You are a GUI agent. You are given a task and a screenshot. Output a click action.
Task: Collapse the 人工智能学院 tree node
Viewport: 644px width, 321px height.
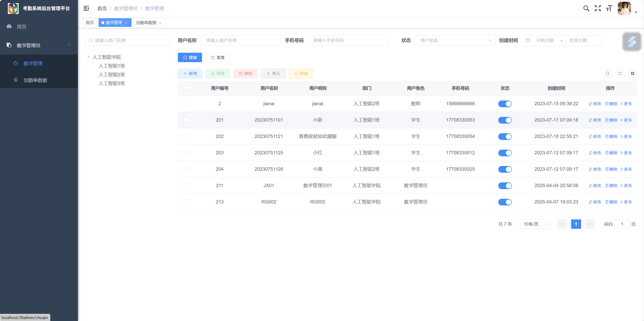(88, 57)
